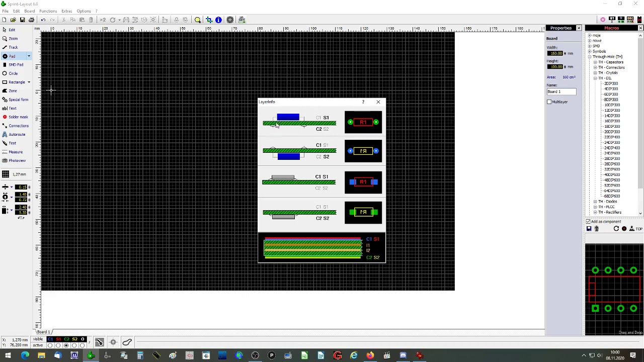
Task: Click the Open file folder icon
Action: 14,20
